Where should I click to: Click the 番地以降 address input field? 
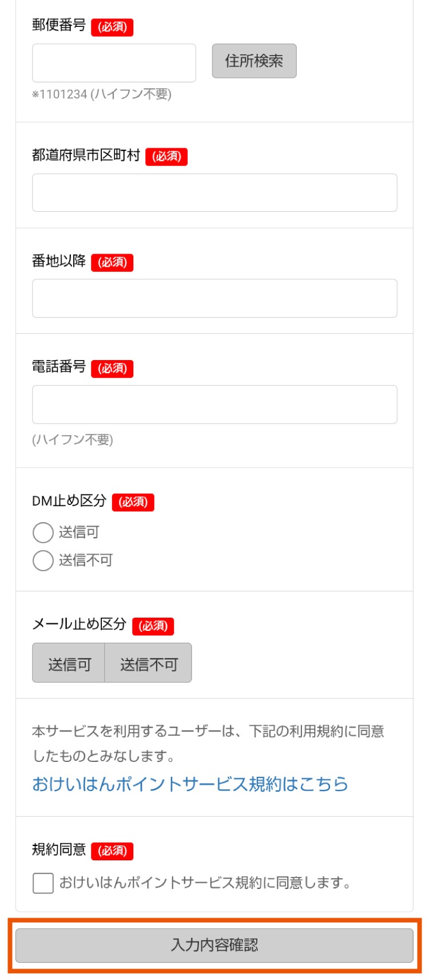214,297
